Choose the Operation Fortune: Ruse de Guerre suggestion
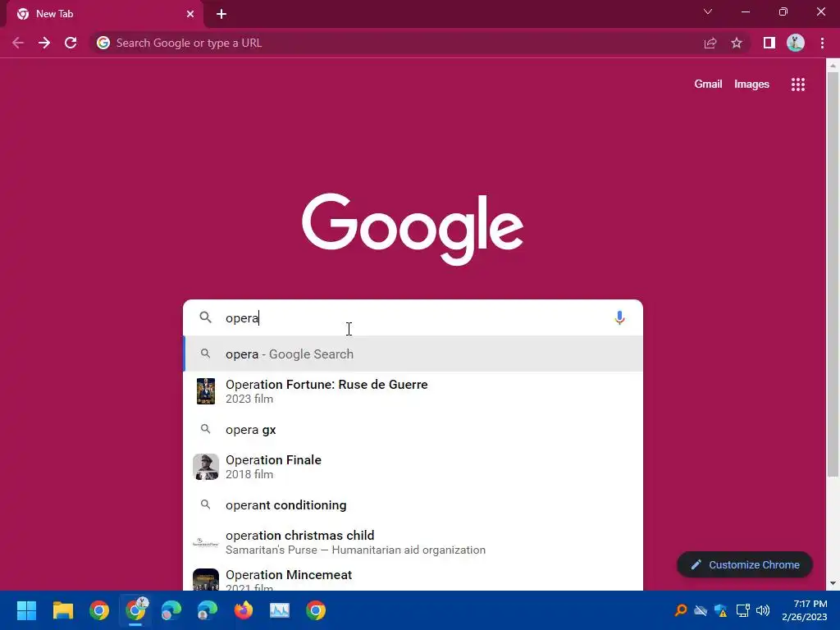Image resolution: width=840 pixels, height=630 pixels. (413, 391)
